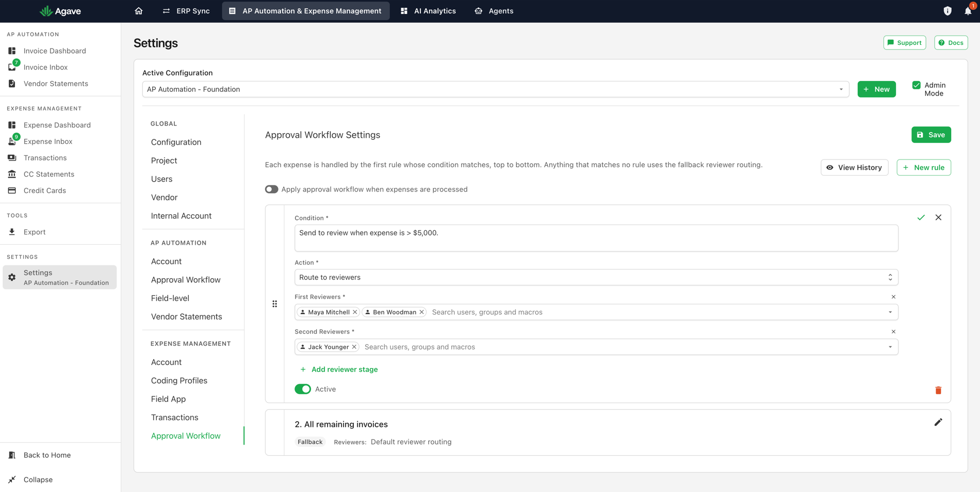Edit the All remaining invoices rule
The width and height of the screenshot is (980, 492).
pos(938,422)
